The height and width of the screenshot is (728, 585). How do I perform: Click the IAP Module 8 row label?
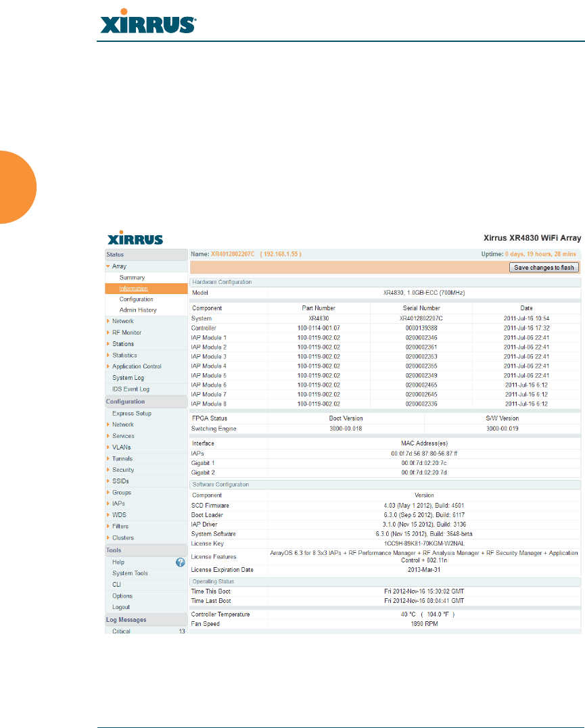tap(208, 404)
